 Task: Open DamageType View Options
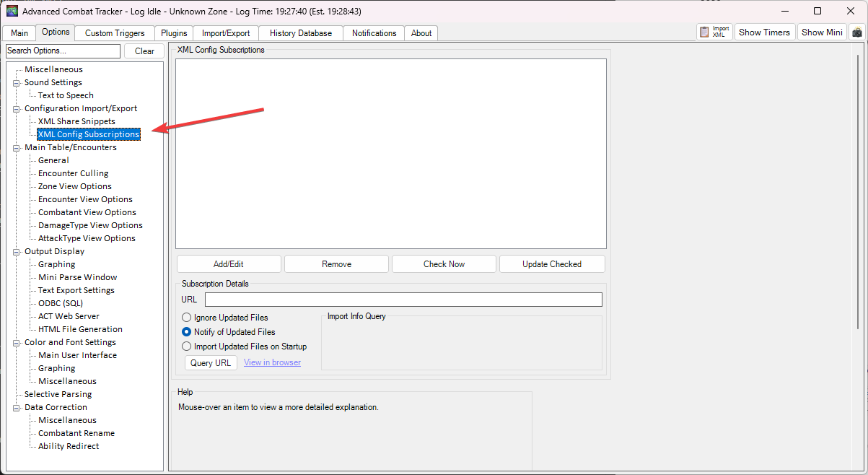[x=90, y=225]
